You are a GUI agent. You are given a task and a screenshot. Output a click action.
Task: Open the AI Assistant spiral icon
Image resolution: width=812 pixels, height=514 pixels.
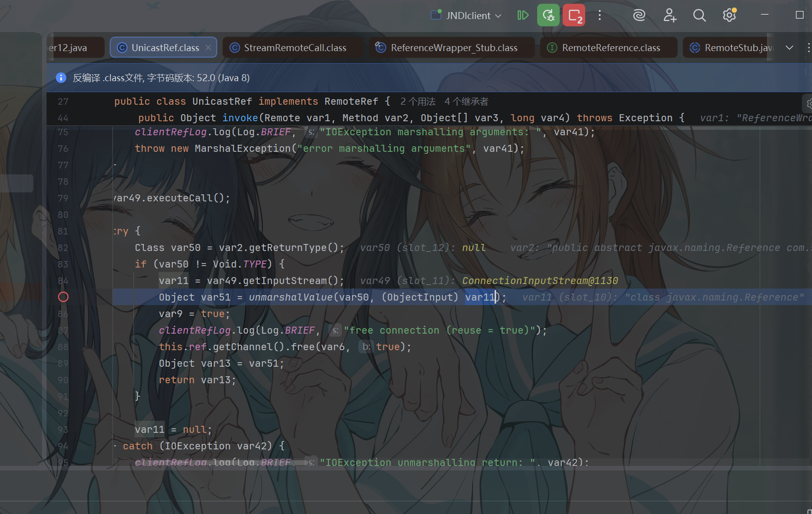(x=639, y=16)
